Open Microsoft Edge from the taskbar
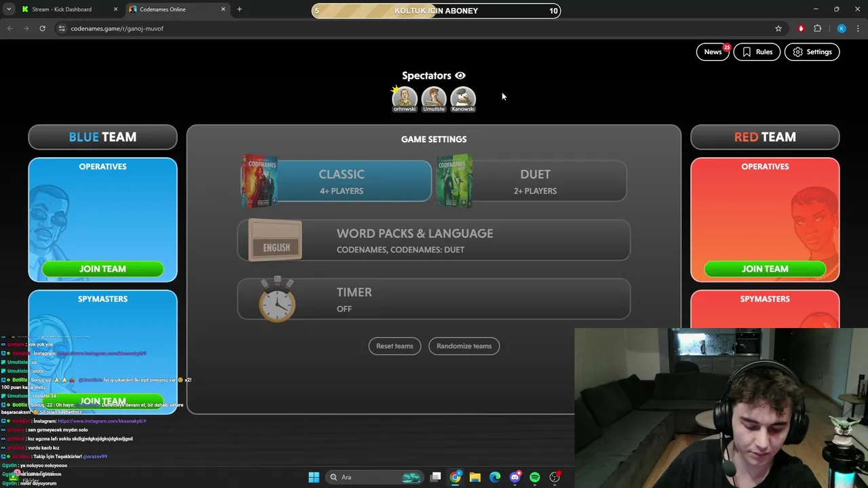Image resolution: width=868 pixels, height=488 pixels. point(495,477)
